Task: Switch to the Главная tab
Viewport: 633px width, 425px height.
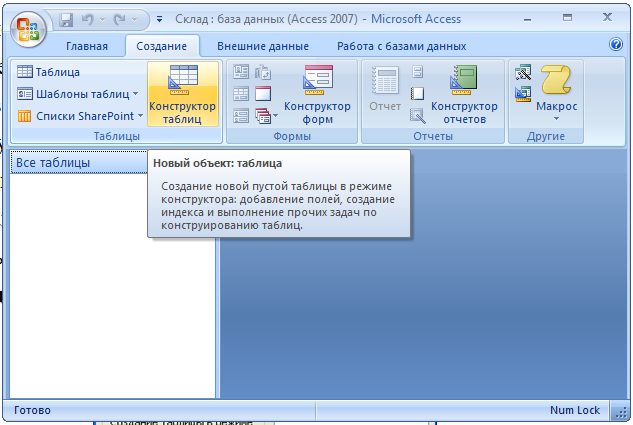Action: click(x=87, y=46)
